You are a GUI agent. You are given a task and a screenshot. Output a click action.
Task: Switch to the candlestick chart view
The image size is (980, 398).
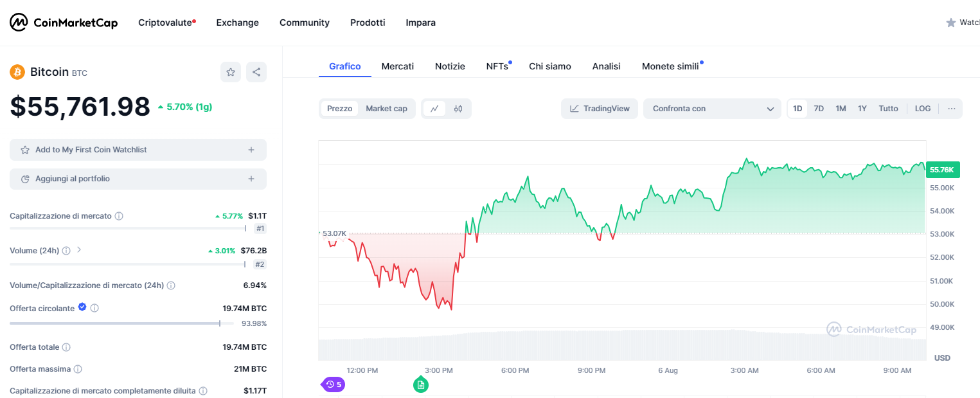[x=458, y=109]
